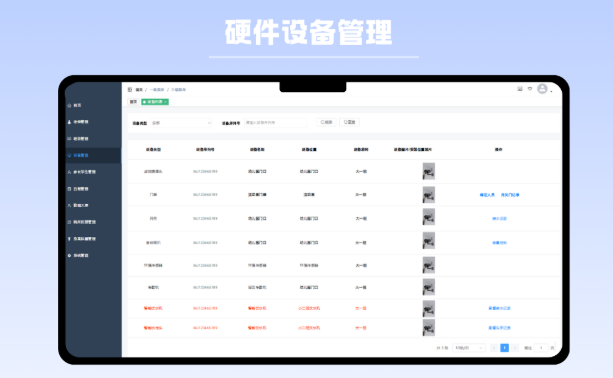Expand the caret beside the user avatar
Viewport: 613px width, 378px height.
(x=551, y=91)
